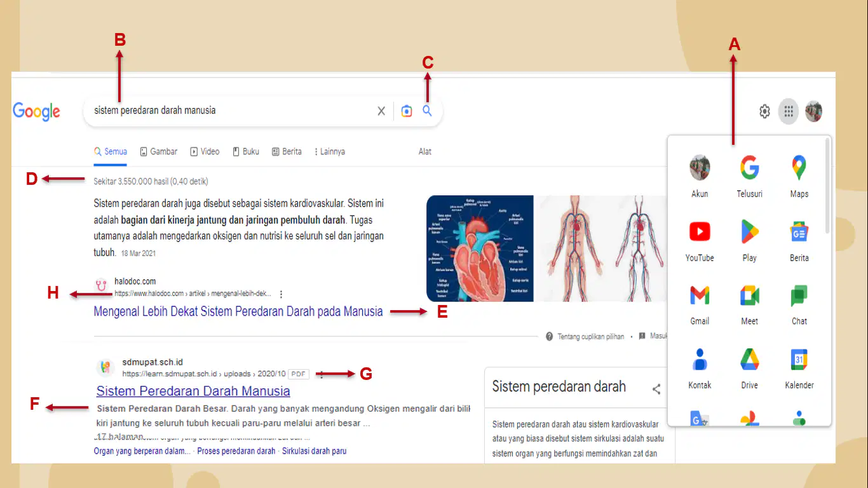Click the Google logo
The image size is (868, 488).
[37, 111]
